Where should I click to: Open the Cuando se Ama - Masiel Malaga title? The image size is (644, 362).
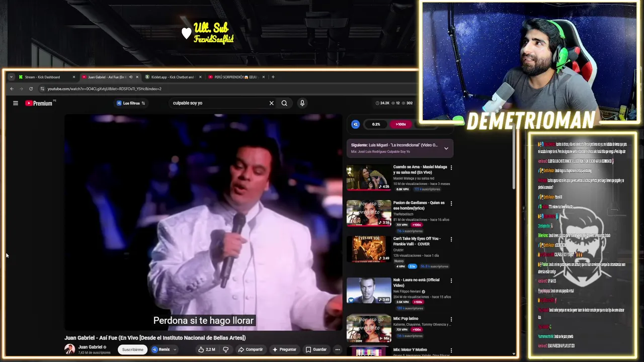click(420, 169)
